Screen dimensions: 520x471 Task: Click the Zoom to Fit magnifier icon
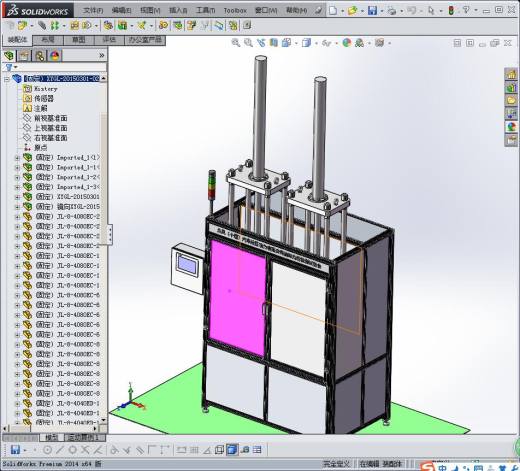236,43
